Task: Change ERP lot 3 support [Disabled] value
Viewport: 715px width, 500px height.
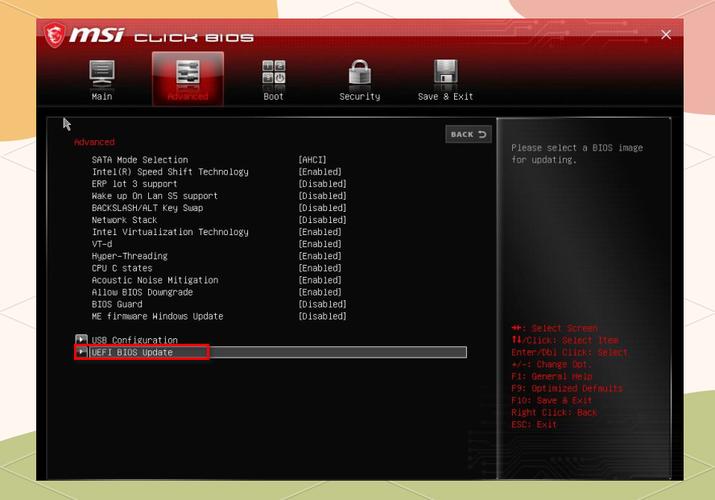Action: 322,184
